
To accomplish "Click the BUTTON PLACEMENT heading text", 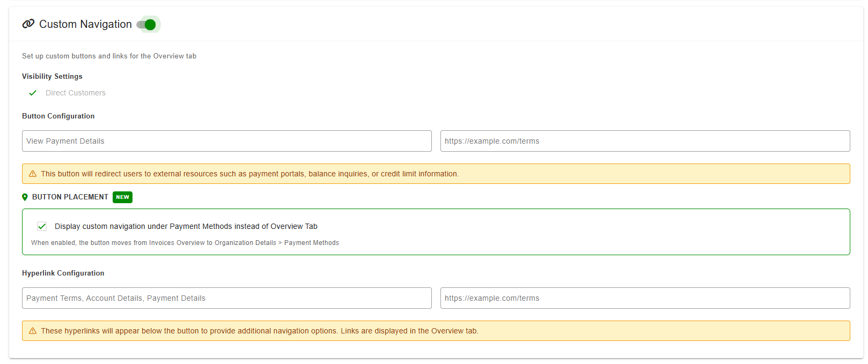I will coord(70,197).
